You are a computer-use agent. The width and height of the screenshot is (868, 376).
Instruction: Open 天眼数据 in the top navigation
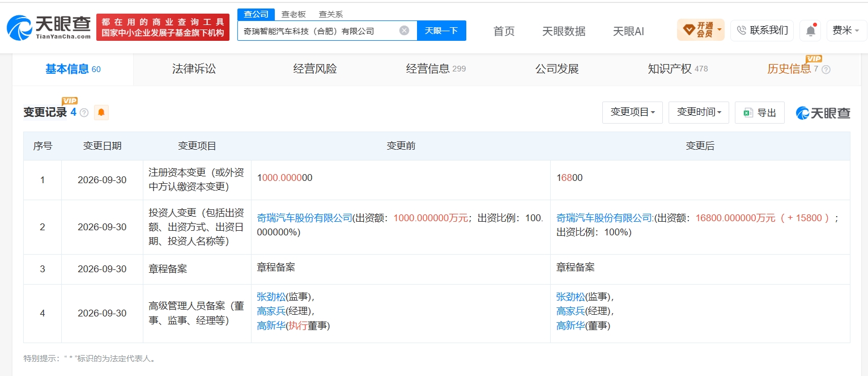click(x=564, y=31)
